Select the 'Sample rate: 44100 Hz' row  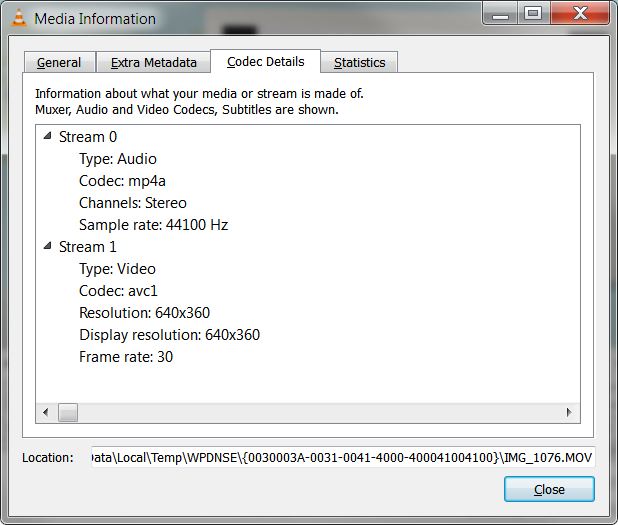click(x=154, y=225)
